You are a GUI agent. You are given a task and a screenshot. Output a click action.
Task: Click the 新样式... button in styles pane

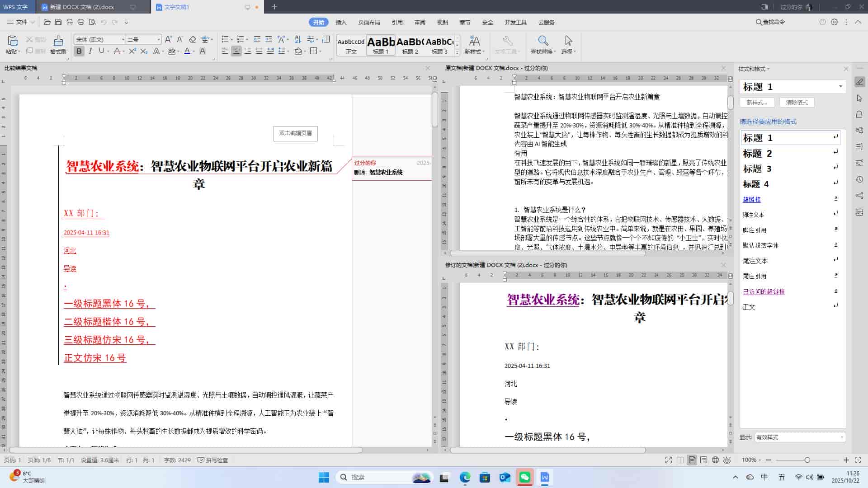757,102
